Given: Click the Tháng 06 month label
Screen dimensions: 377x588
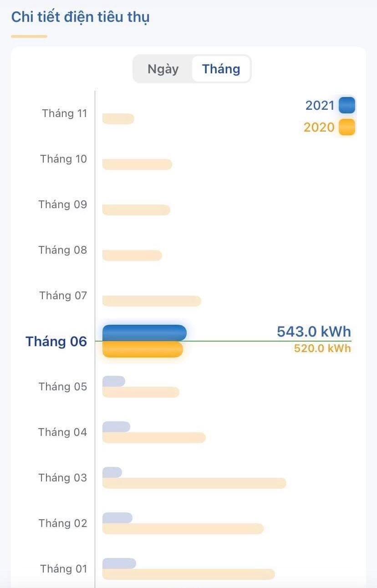Looking at the screenshot, I should coord(56,341).
